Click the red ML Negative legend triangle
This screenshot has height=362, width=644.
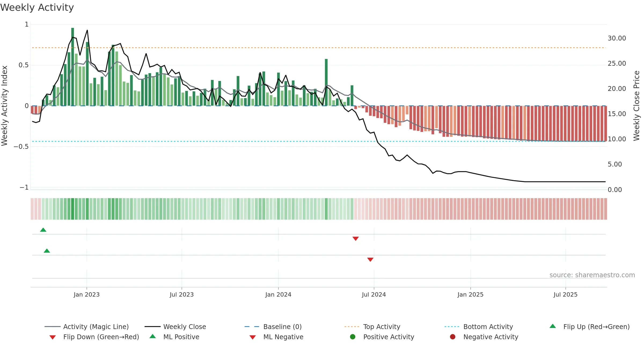(x=253, y=337)
